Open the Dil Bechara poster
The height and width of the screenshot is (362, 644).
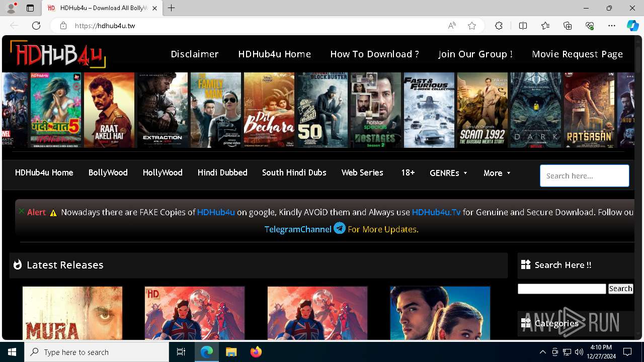coord(269,110)
